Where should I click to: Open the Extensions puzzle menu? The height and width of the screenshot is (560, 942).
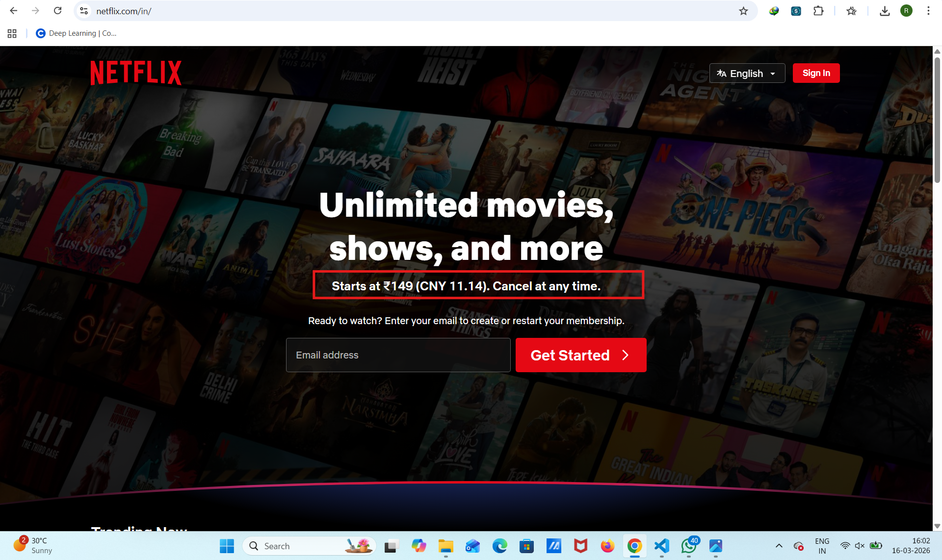pos(818,11)
